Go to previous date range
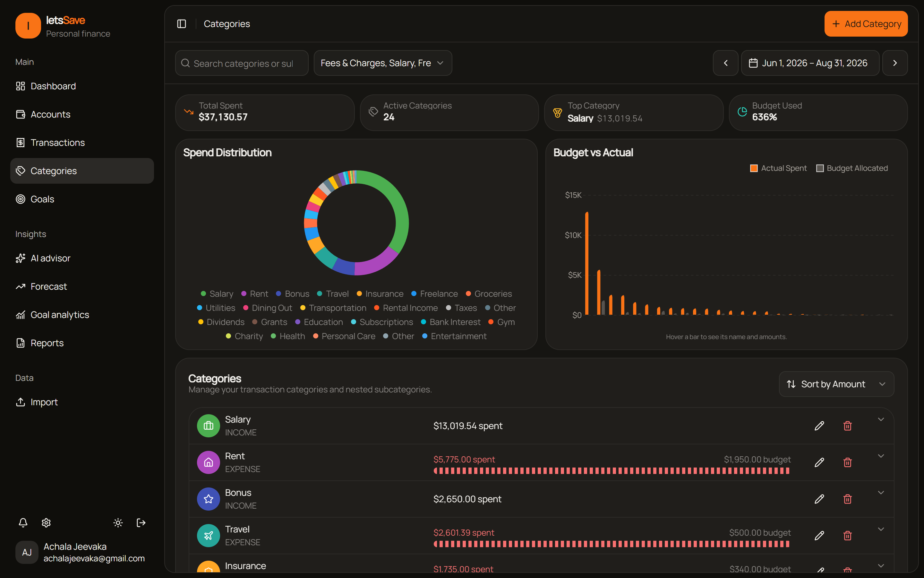 coord(725,63)
